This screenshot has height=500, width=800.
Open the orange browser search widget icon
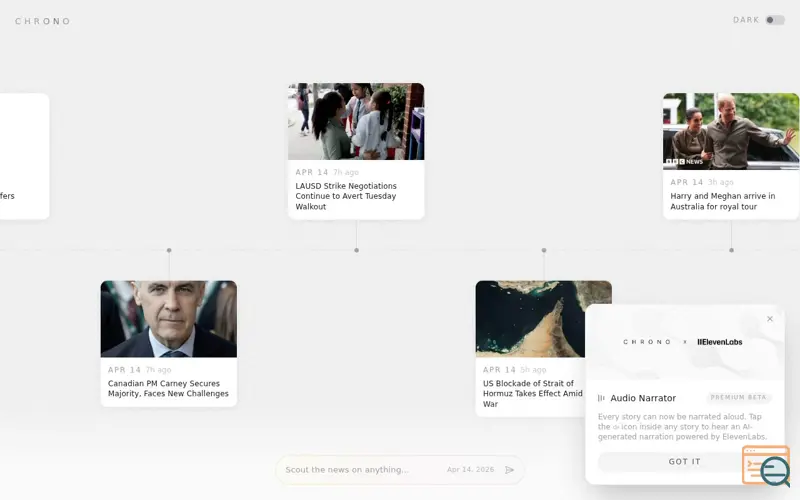(x=766, y=466)
